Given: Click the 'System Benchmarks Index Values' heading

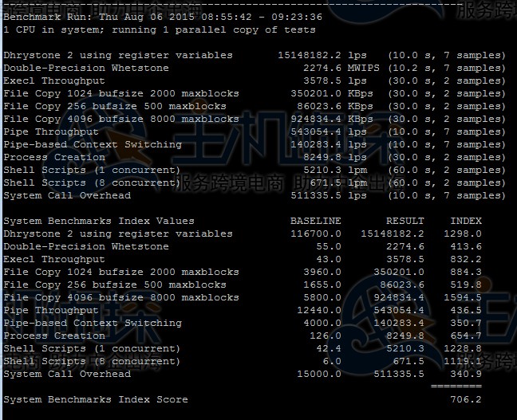Looking at the screenshot, I should click(x=98, y=221).
